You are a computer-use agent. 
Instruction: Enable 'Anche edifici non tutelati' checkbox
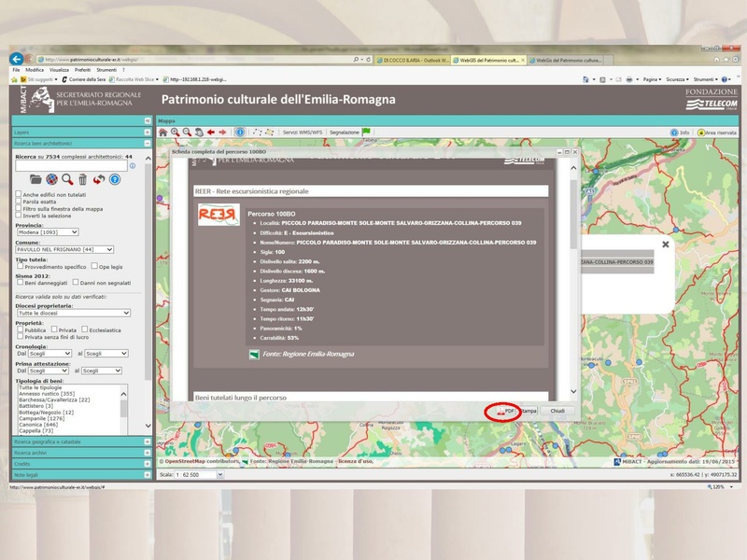click(x=20, y=194)
